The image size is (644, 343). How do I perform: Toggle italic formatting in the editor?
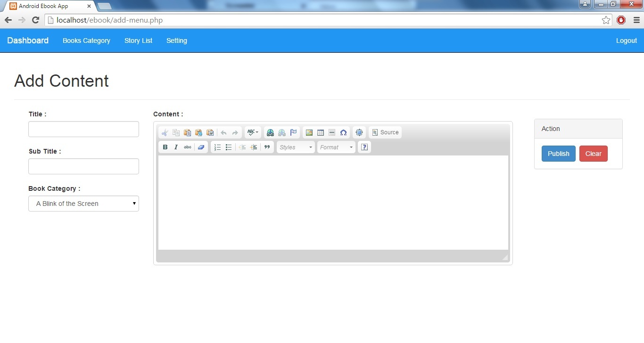coord(176,147)
